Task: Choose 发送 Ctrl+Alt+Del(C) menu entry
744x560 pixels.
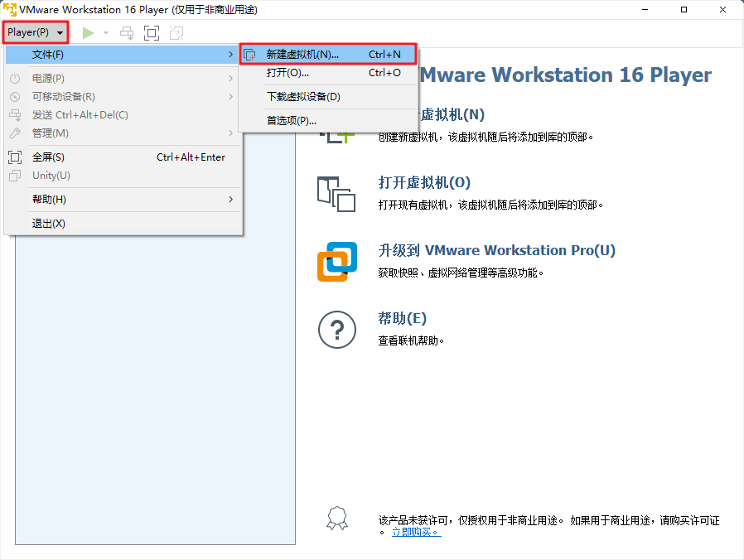Action: click(122, 115)
